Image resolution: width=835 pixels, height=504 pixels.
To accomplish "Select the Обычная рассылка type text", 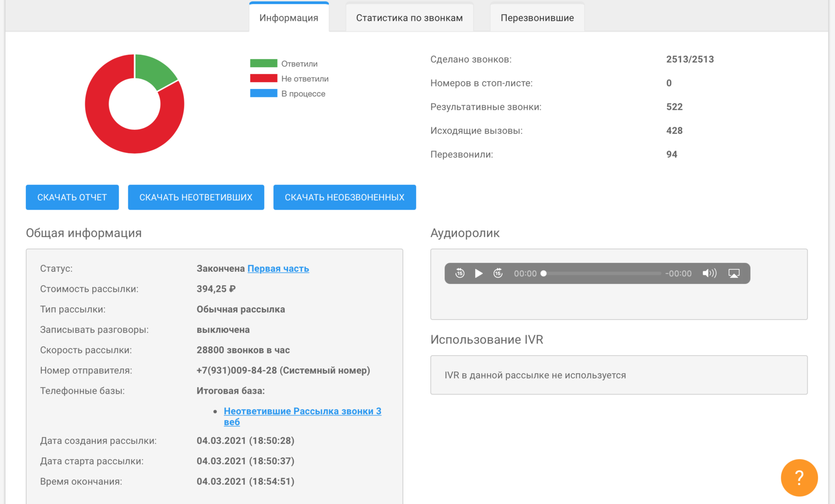I will (x=241, y=309).
